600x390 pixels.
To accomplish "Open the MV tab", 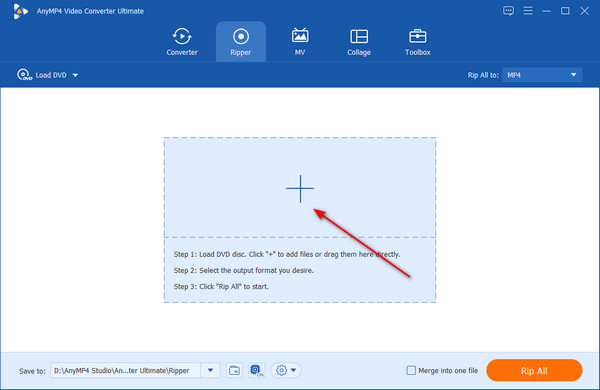I will tap(300, 42).
